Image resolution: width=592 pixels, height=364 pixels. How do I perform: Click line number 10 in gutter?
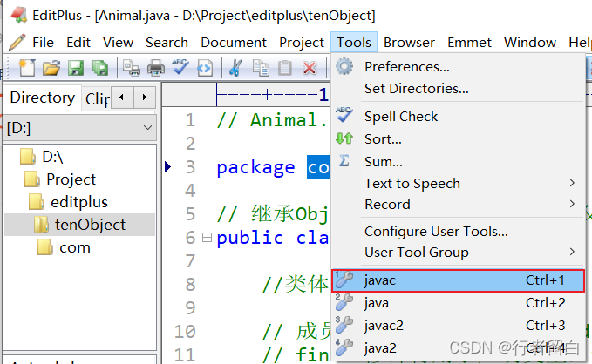[185, 332]
